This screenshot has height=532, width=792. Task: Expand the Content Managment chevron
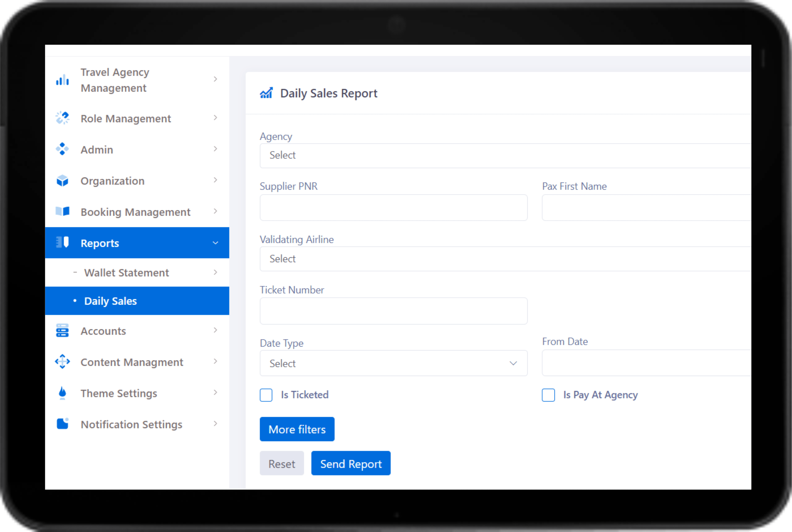pos(215,361)
